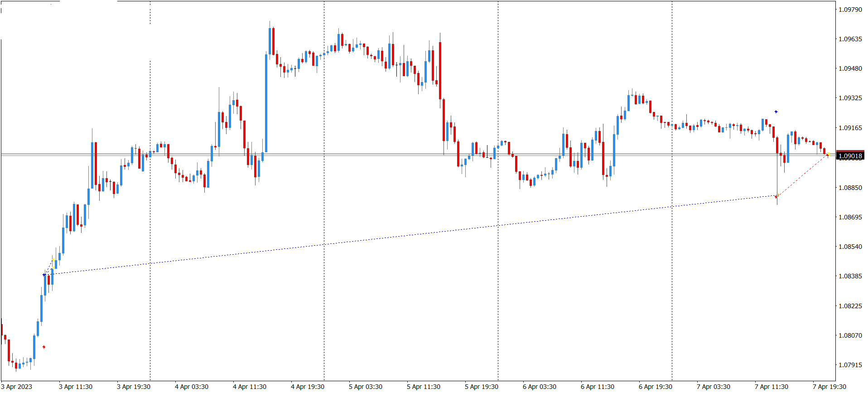Click the 1.08850 price axis label
Image resolution: width=868 pixels, height=393 pixels.
click(850, 188)
